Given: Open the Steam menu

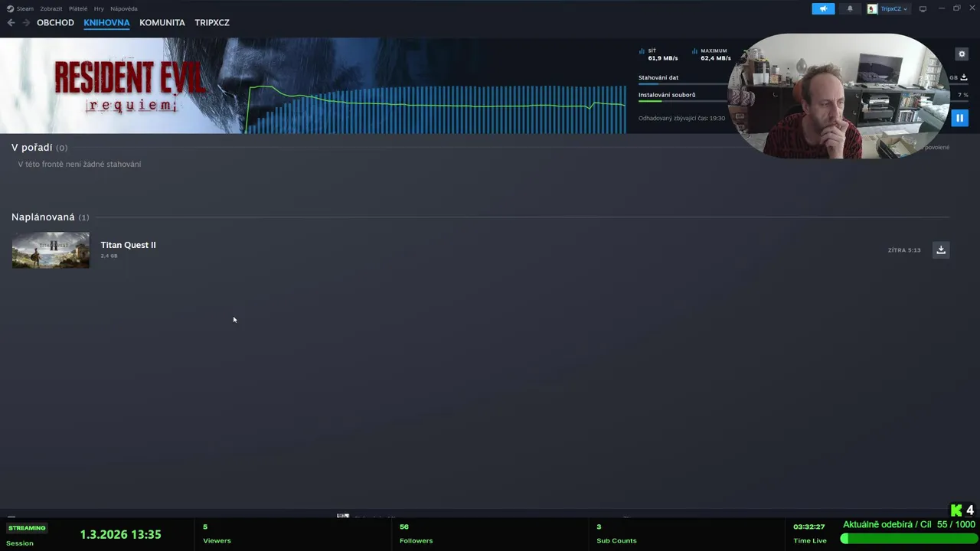Looking at the screenshot, I should 25,8.
